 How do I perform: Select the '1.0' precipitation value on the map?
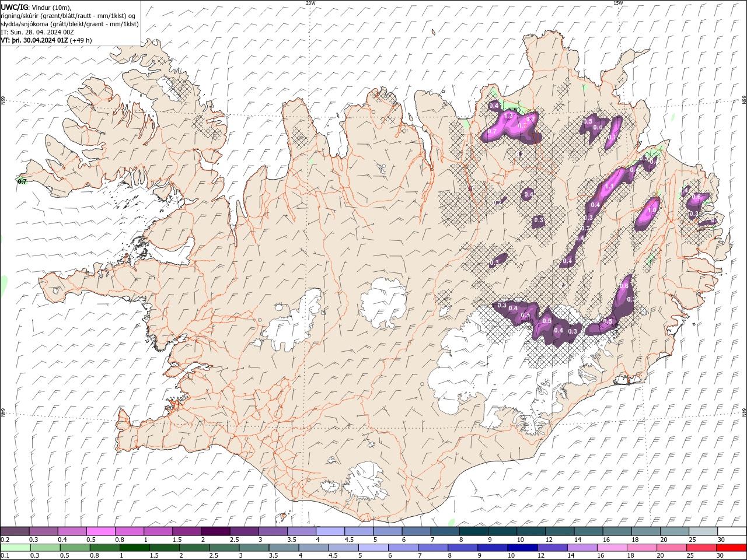(x=652, y=210)
